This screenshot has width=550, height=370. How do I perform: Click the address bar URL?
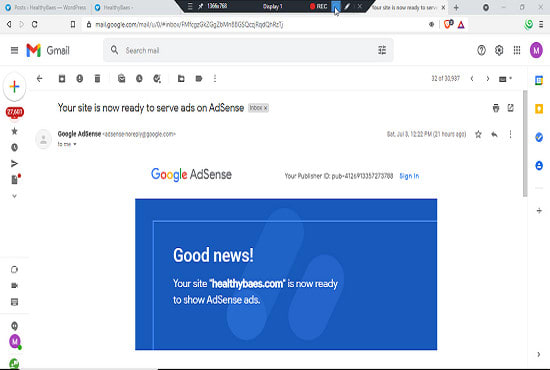tap(189, 25)
